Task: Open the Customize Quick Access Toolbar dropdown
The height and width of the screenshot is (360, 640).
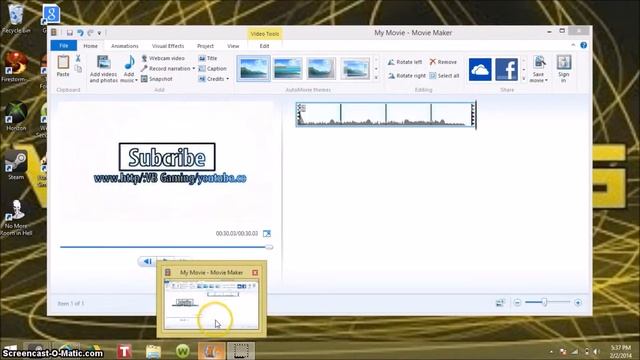Action: tap(99, 33)
